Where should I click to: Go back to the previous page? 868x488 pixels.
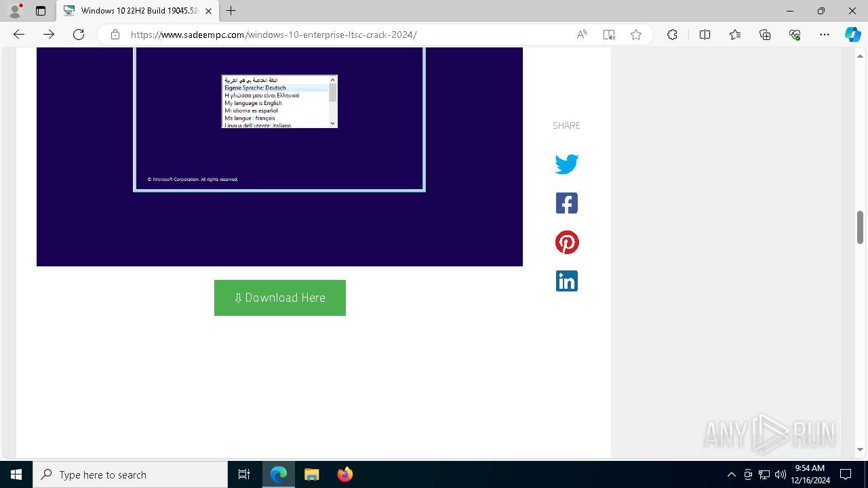point(19,35)
